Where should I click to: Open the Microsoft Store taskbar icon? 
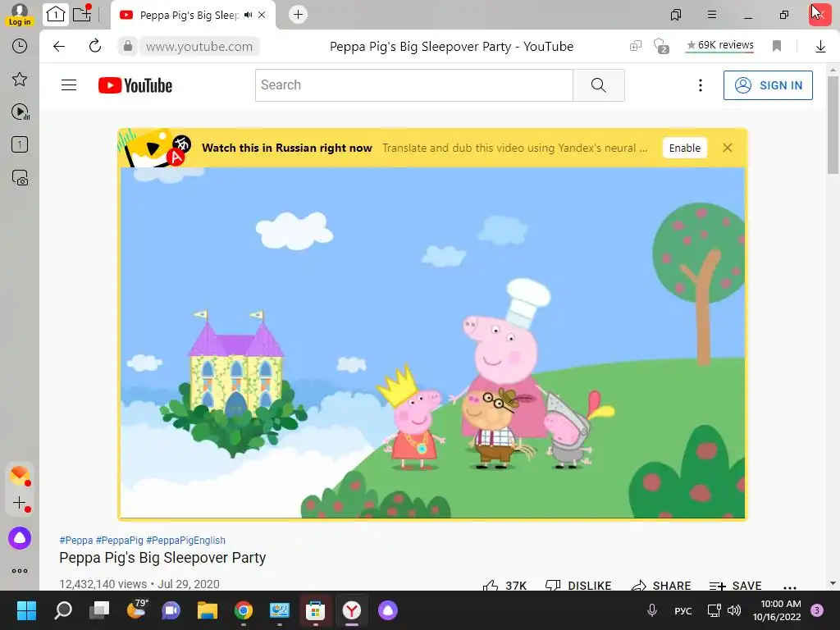316,610
